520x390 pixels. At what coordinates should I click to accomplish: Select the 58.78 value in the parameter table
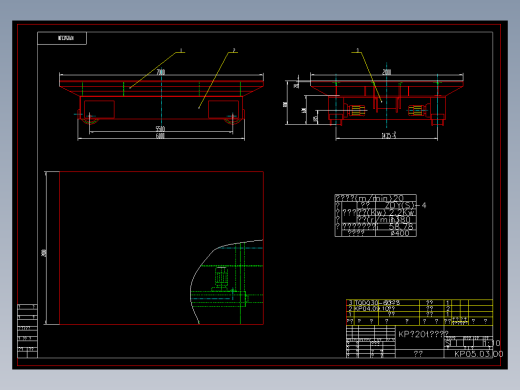pos(401,226)
